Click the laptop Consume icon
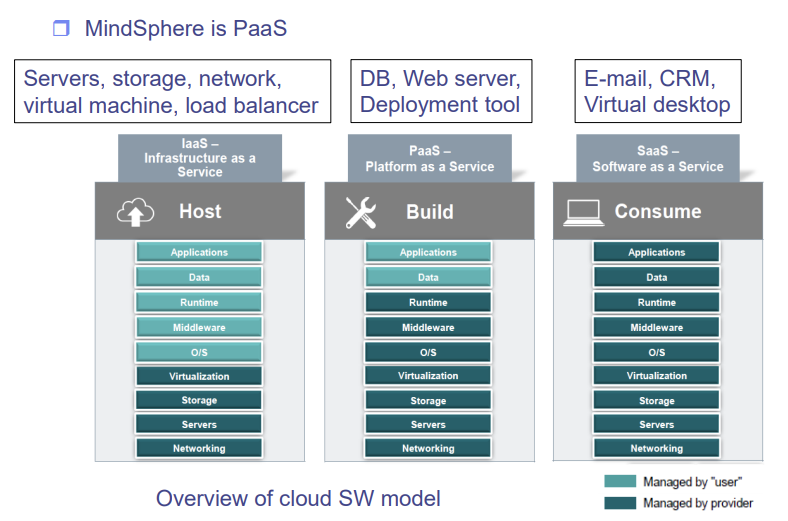 point(583,213)
